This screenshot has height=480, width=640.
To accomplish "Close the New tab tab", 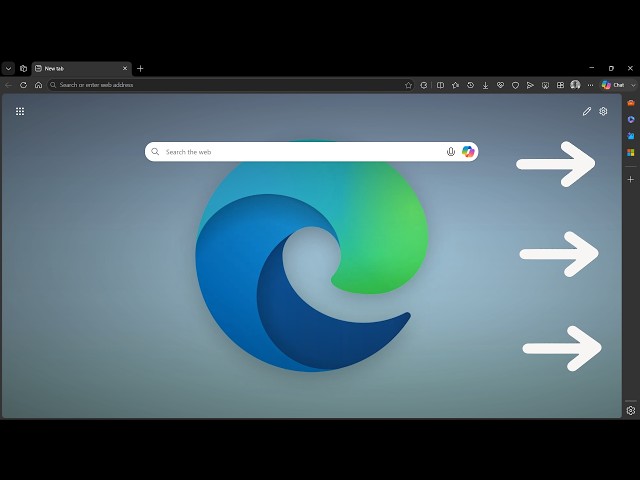I will [x=125, y=69].
